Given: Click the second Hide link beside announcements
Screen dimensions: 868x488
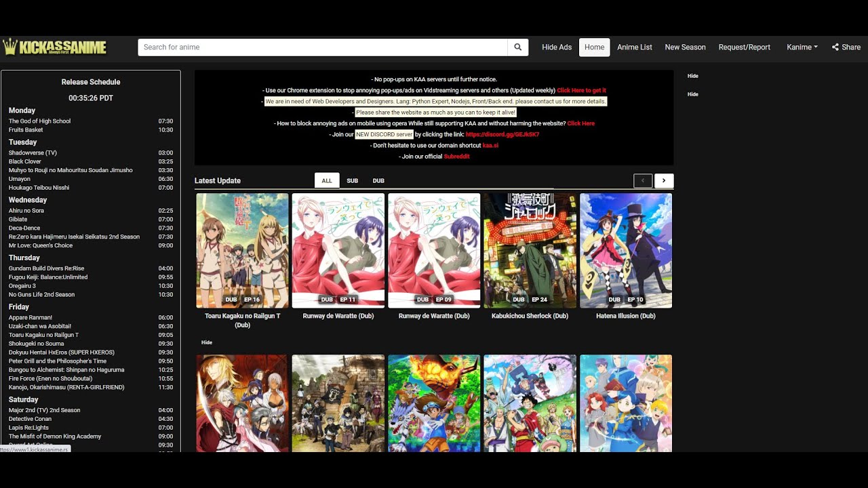Looking at the screenshot, I should (x=692, y=94).
